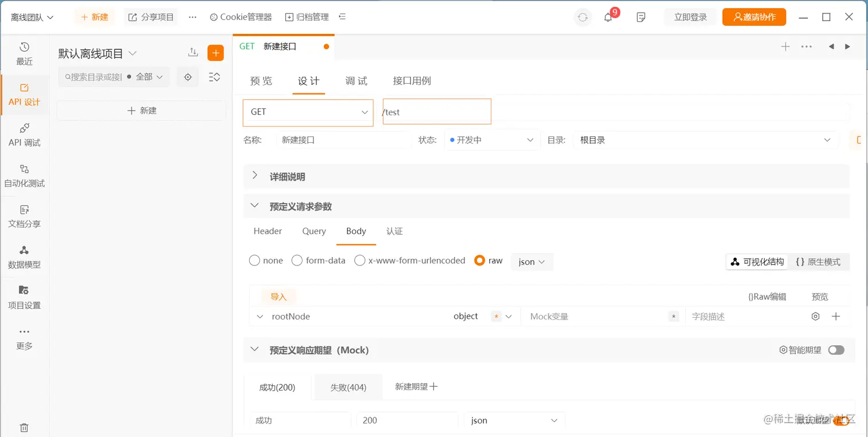Create a new item with the orange plus button
Image resolution: width=868 pixels, height=437 pixels.
tap(215, 53)
